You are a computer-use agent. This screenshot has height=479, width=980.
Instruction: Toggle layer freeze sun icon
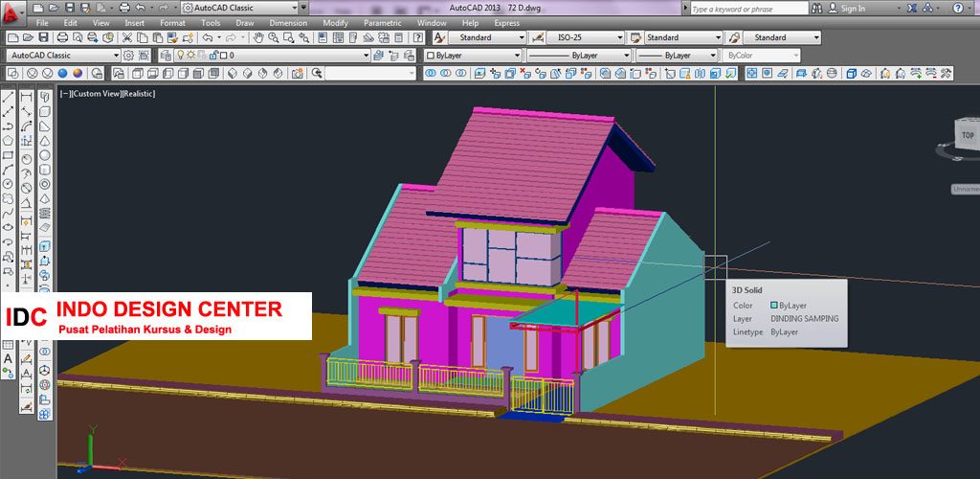[x=190, y=55]
